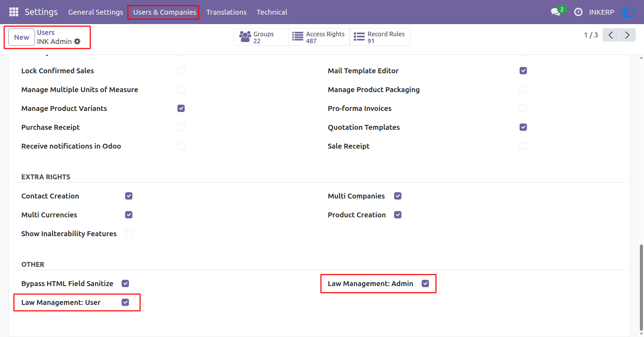
Task: Click the blue user avatar logo
Action: (x=628, y=12)
